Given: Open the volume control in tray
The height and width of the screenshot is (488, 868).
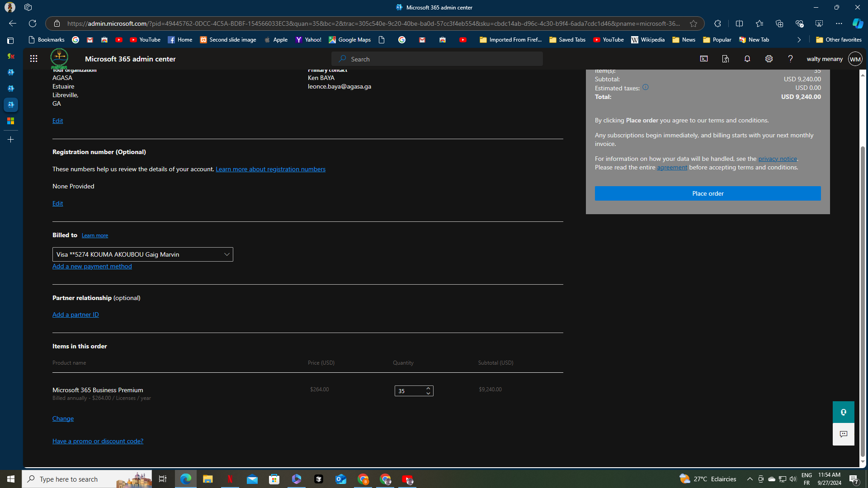Looking at the screenshot, I should click(x=793, y=479).
